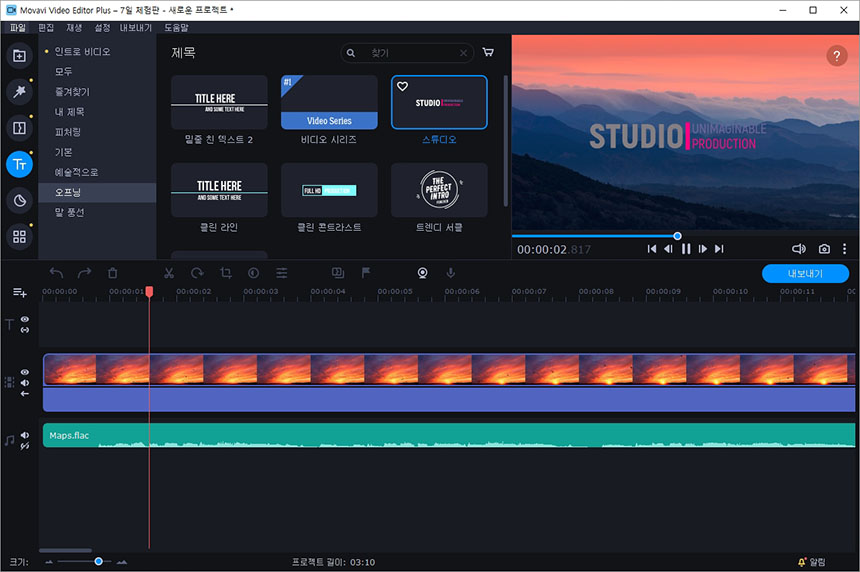The width and height of the screenshot is (860, 572).
Task: Click the blue 내보내기 export button
Action: coord(805,273)
